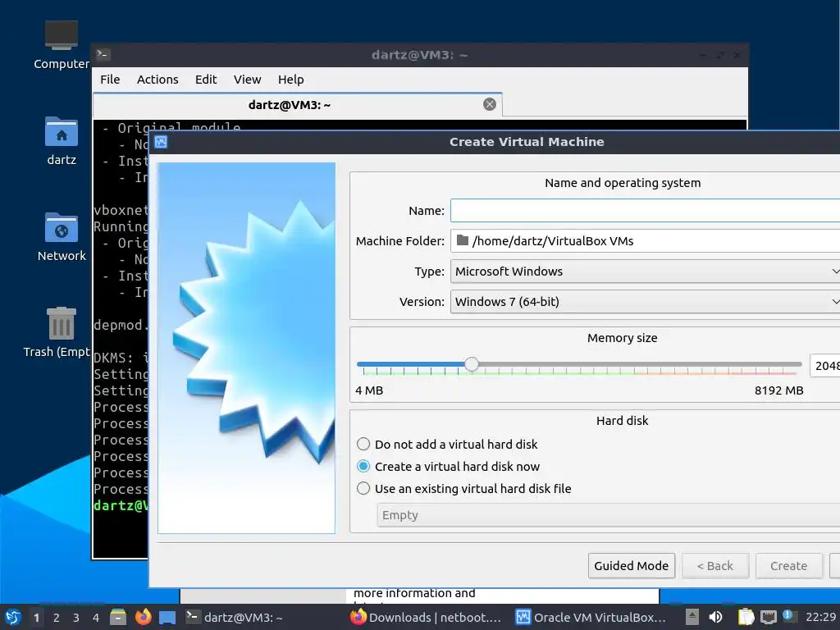840x630 pixels.
Task: Open the terminal Actions menu
Action: (157, 80)
